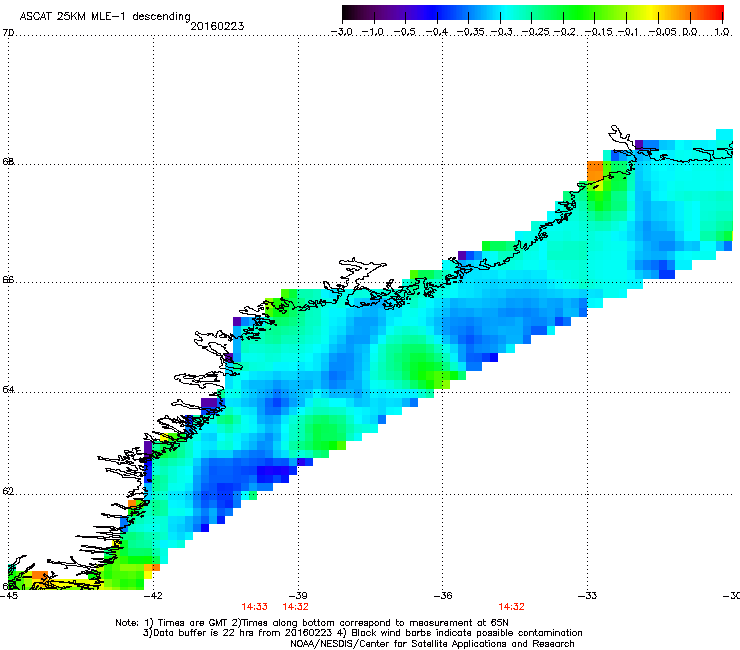Click the latitude label 62
The width and height of the screenshot is (740, 650).
click(x=8, y=492)
